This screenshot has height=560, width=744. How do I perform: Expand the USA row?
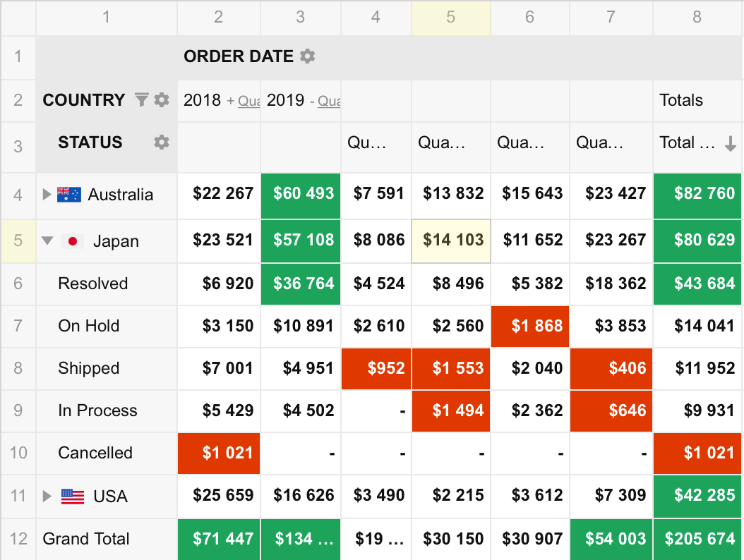[x=45, y=496]
